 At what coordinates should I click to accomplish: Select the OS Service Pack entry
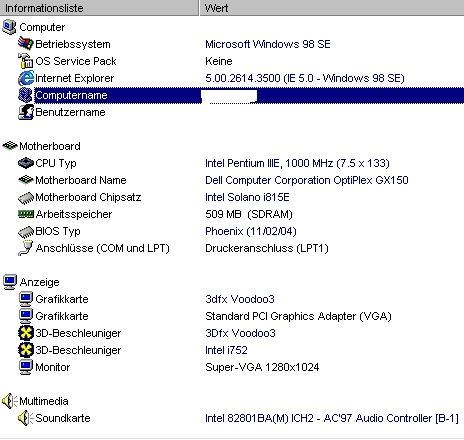tap(76, 61)
